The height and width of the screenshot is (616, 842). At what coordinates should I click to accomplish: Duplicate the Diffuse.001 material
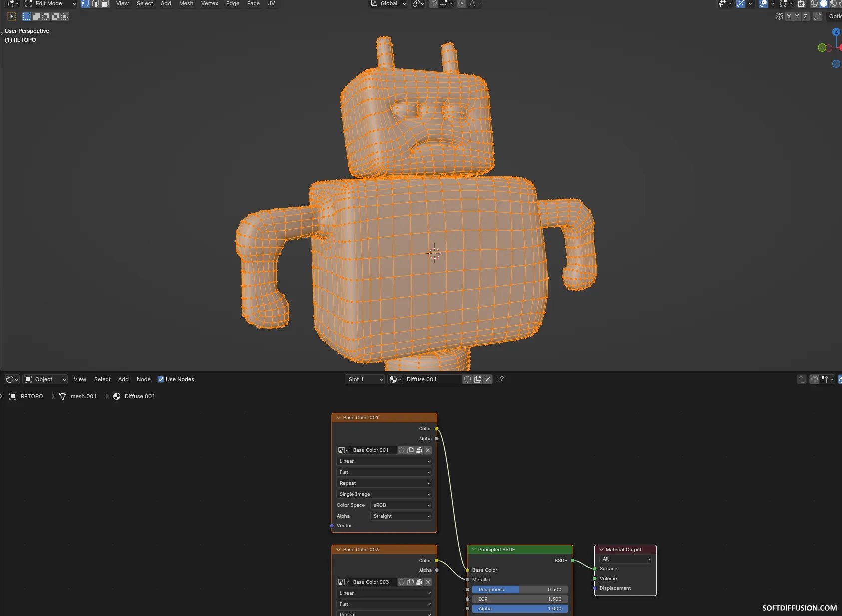coord(478,379)
